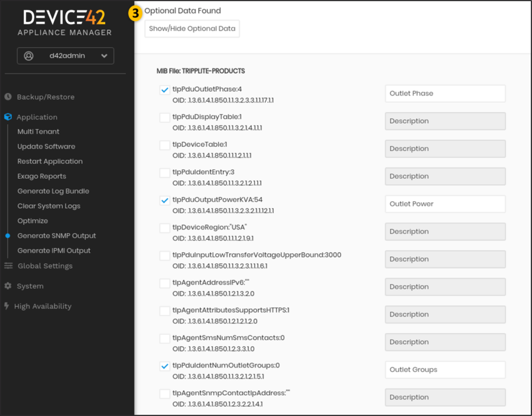Image resolution: width=532 pixels, height=416 pixels.
Task: Click the Global Settings list icon
Action: pos(8,266)
